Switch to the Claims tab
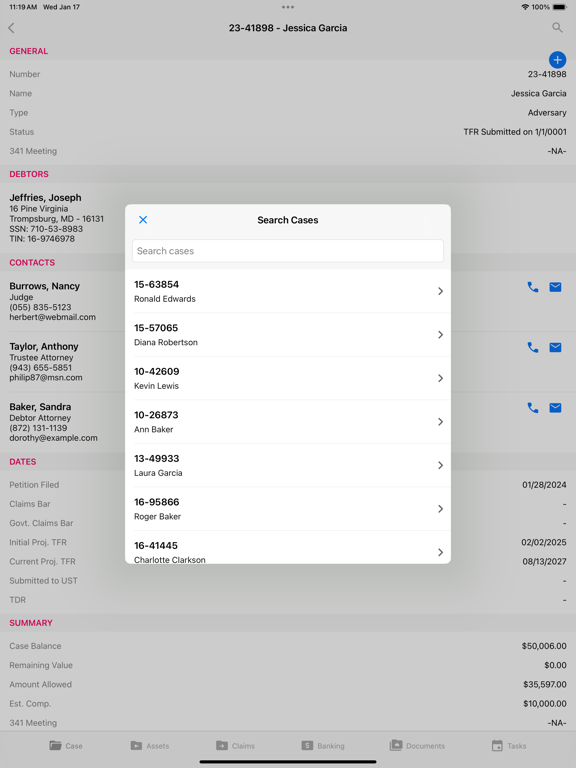 [x=235, y=745]
